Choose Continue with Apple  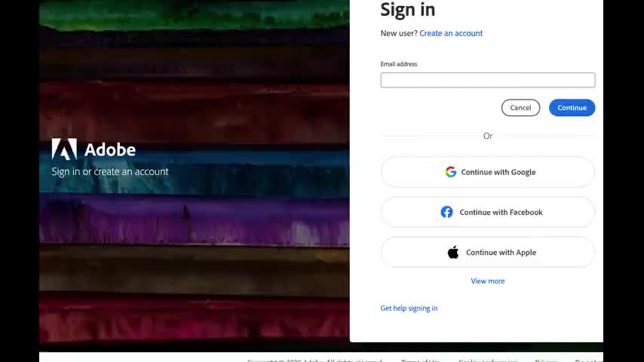487,253
